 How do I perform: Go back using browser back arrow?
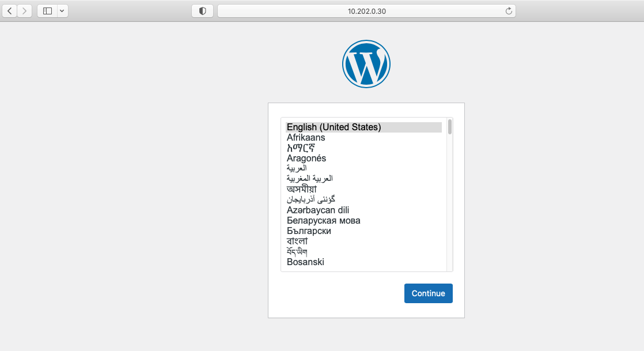point(9,11)
